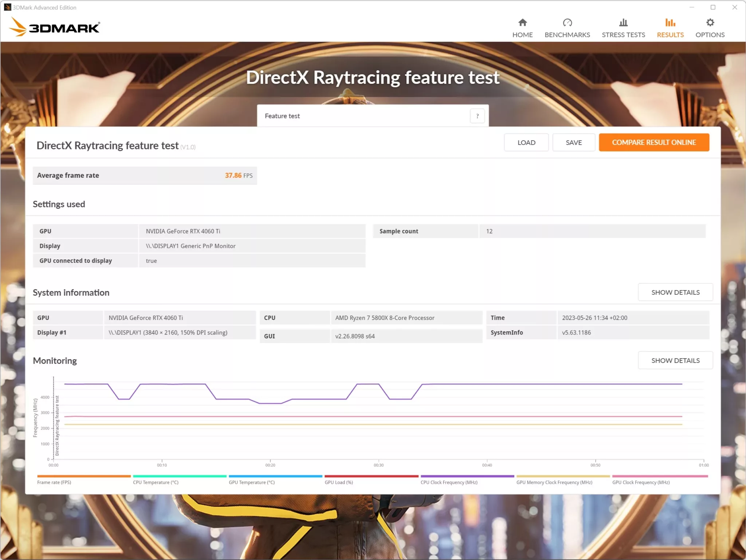This screenshot has width=746, height=560.
Task: Click the SAVE button
Action: click(x=574, y=142)
